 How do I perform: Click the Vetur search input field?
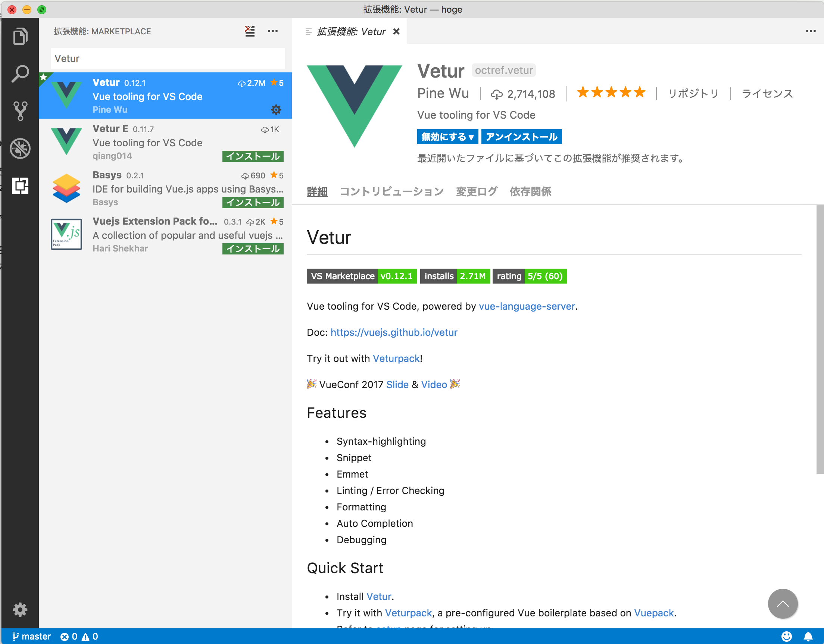[168, 59]
